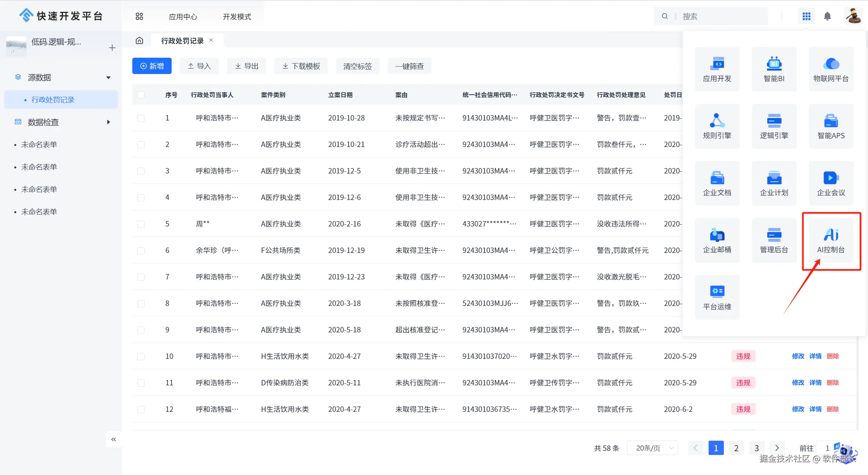The height and width of the screenshot is (475, 868).
Task: Select the checkbox for row 5
Action: (141, 224)
